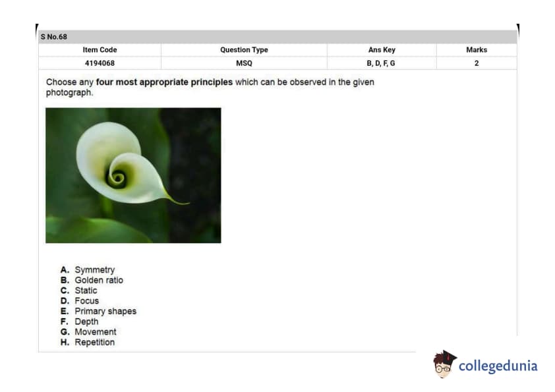Image resolution: width=555 pixels, height=392 pixels.
Task: Click the collegedunia mascot icon
Action: (445, 364)
